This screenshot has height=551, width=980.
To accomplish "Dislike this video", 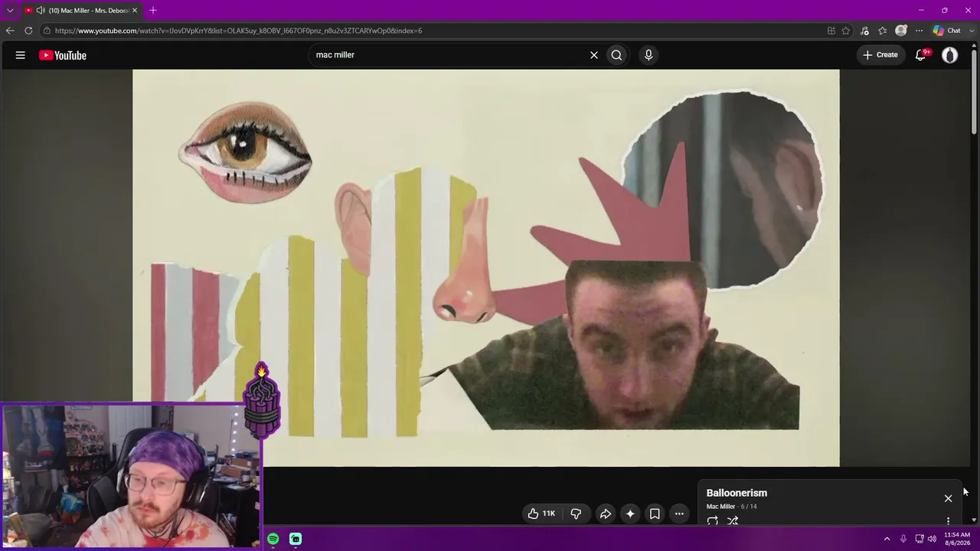I will click(576, 514).
